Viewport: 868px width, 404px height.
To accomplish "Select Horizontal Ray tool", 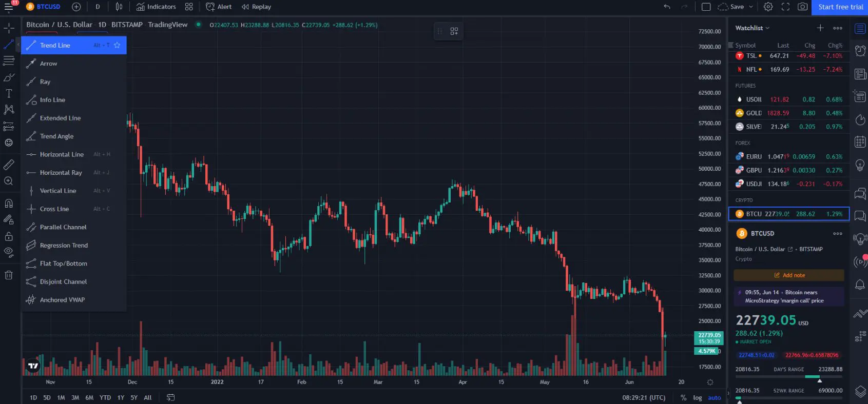I will (73, 173).
